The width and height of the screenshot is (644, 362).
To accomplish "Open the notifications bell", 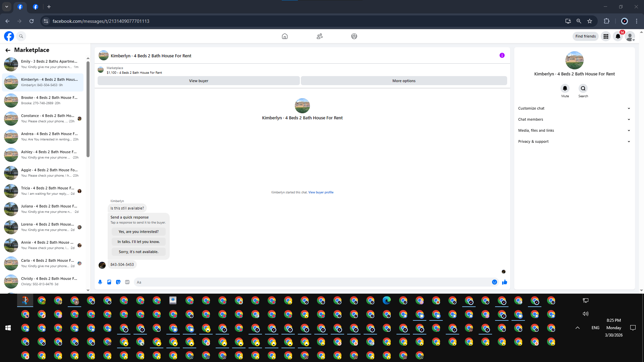I will (x=618, y=36).
